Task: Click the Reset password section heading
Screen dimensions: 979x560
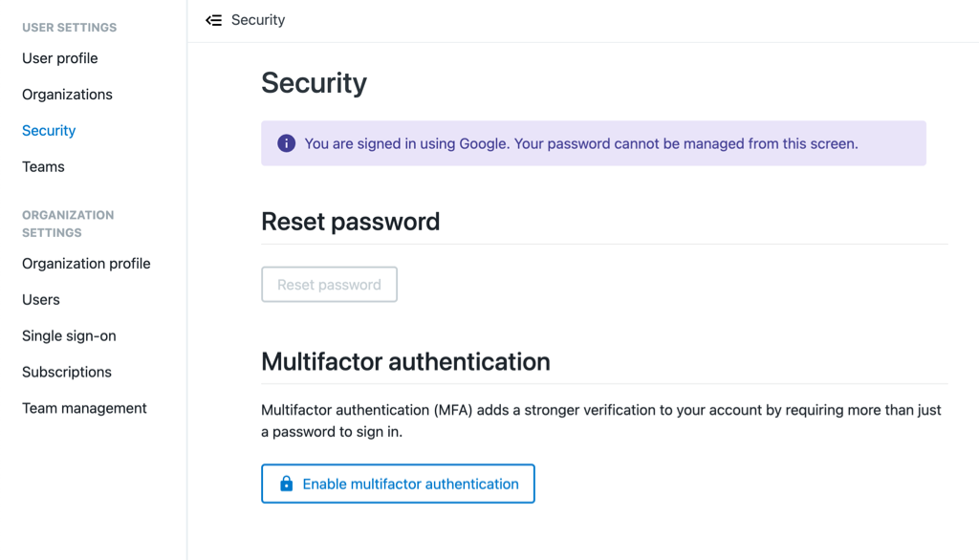Action: coord(350,222)
